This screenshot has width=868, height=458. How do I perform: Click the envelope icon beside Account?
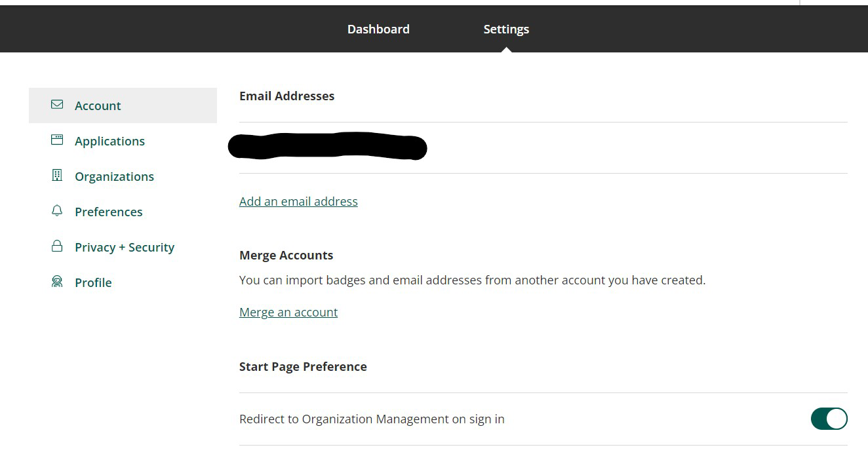tap(57, 105)
